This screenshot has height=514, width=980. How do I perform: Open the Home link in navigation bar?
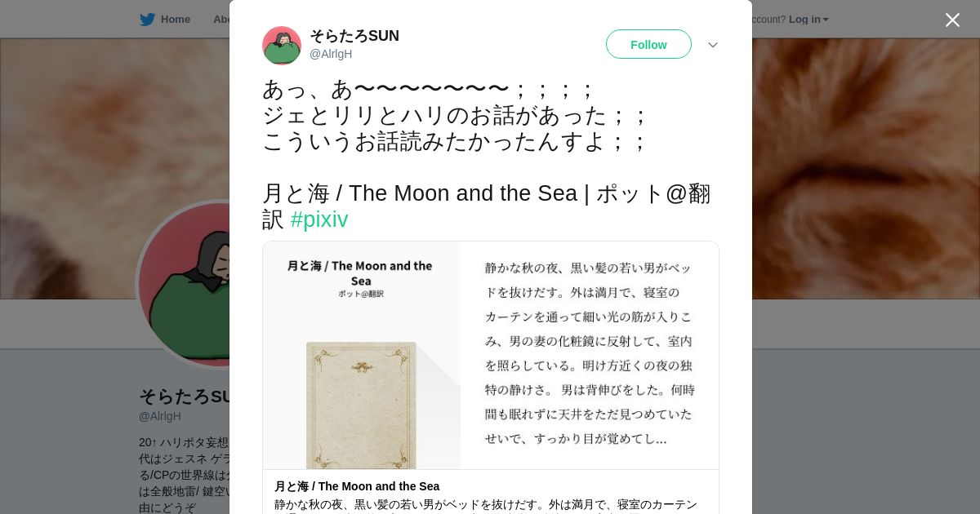[175, 20]
